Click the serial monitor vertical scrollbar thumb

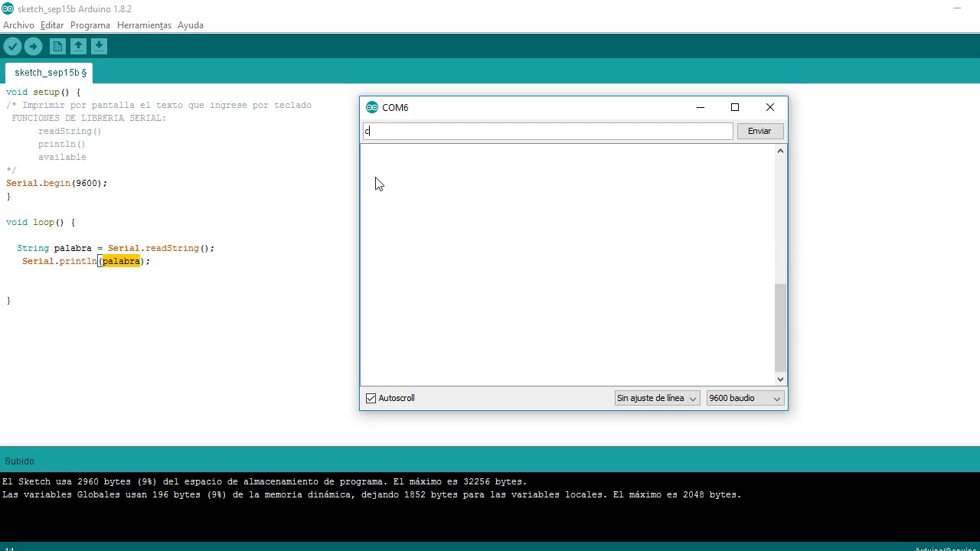[780, 328]
